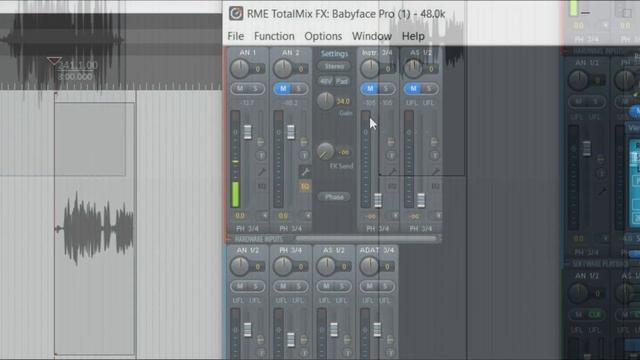The height and width of the screenshot is (360, 640).
Task: Solo the Instr. 3/4 channel
Action: coord(386,89)
